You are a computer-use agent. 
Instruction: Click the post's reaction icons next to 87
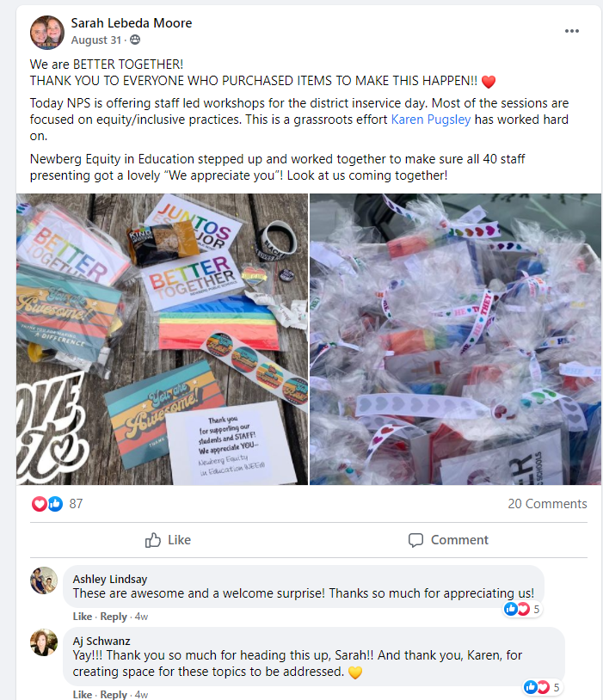[x=47, y=504]
